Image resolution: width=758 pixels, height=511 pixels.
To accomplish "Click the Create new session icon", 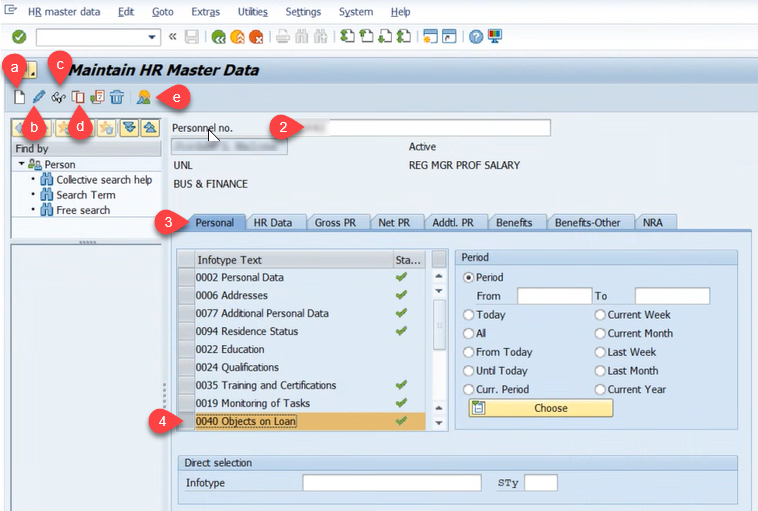I will coord(430,37).
